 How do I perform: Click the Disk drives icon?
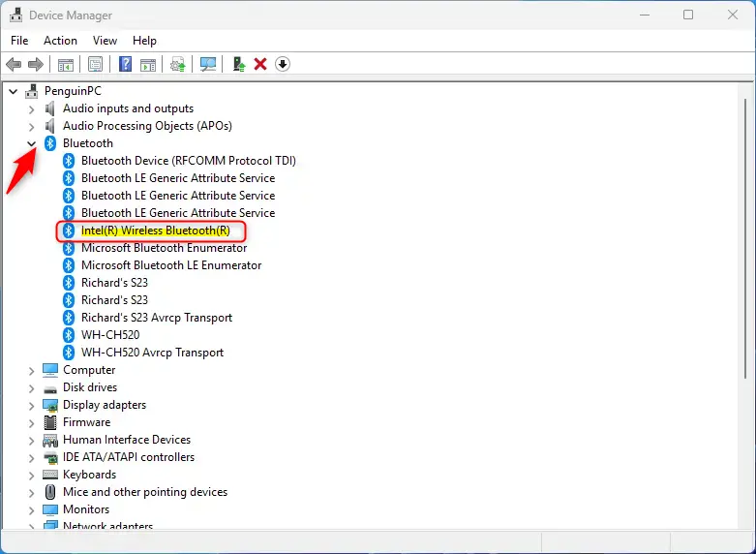point(50,388)
